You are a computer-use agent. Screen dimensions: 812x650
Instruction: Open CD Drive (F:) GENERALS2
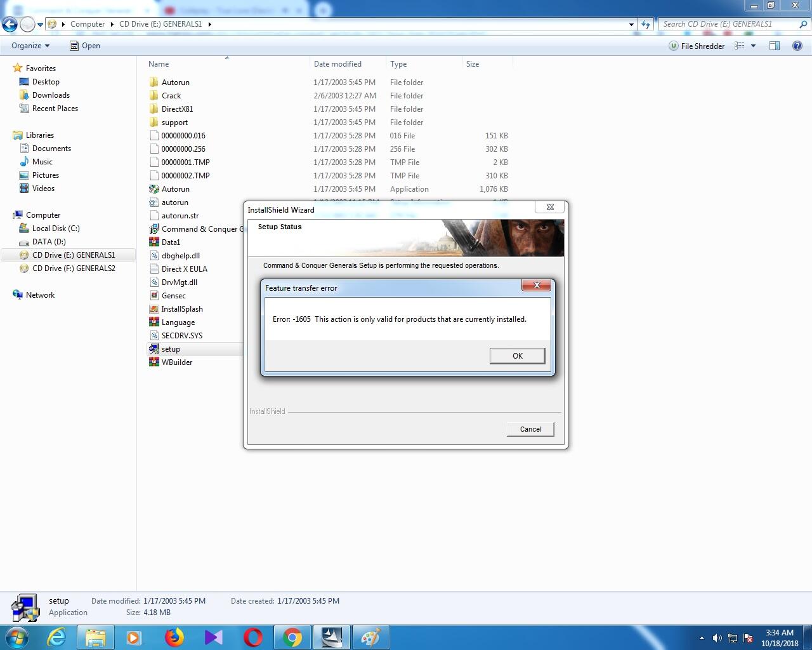click(74, 269)
